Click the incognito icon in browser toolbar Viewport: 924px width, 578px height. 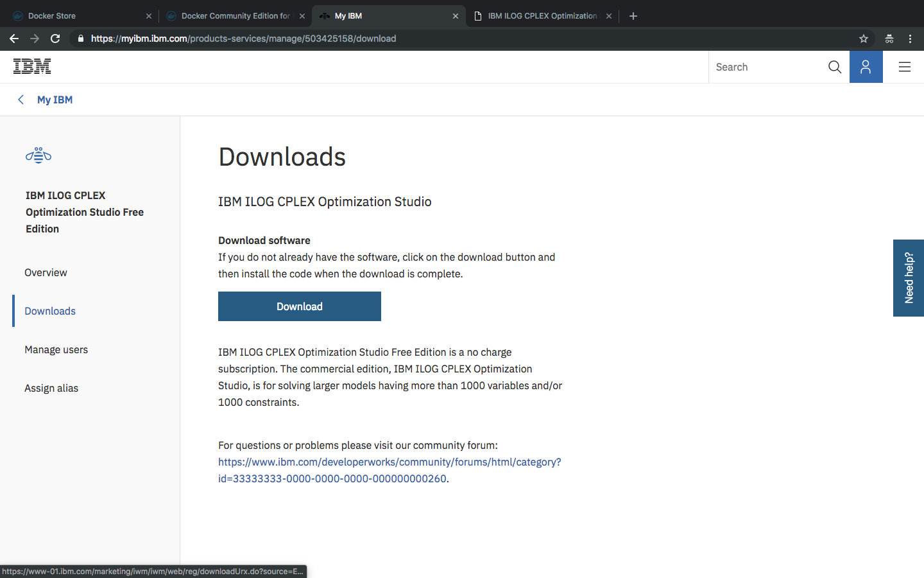point(889,39)
